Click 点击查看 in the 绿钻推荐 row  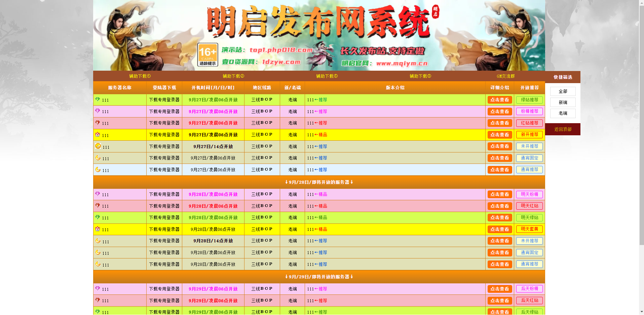click(500, 100)
